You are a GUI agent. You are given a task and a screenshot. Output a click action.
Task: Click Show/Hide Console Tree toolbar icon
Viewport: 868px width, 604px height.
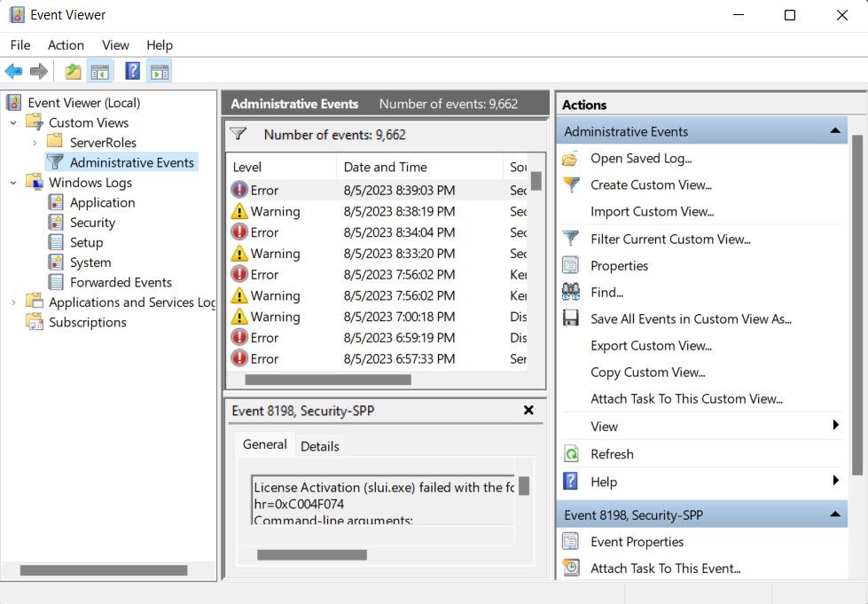click(x=100, y=72)
